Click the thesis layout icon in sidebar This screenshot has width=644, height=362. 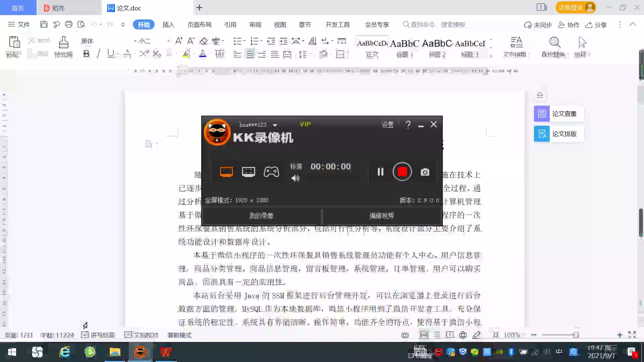point(542,134)
